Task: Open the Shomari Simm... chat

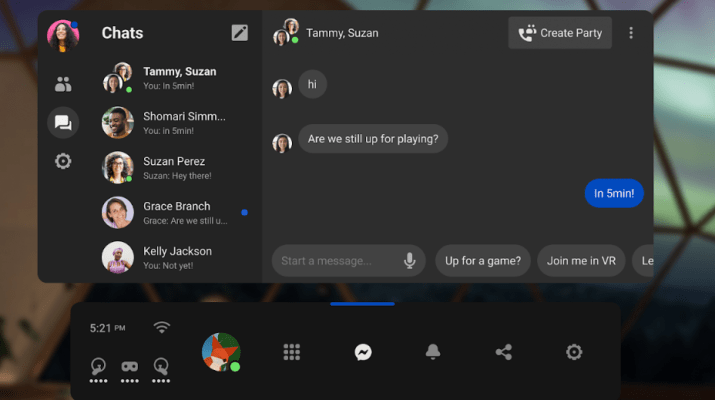Action: [176, 123]
